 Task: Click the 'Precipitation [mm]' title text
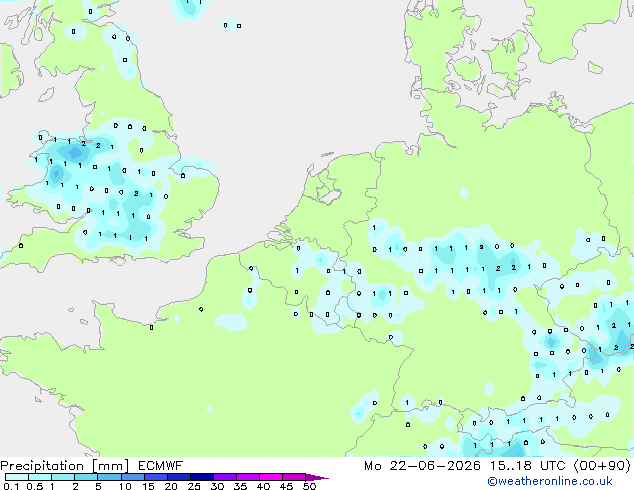coord(65,466)
